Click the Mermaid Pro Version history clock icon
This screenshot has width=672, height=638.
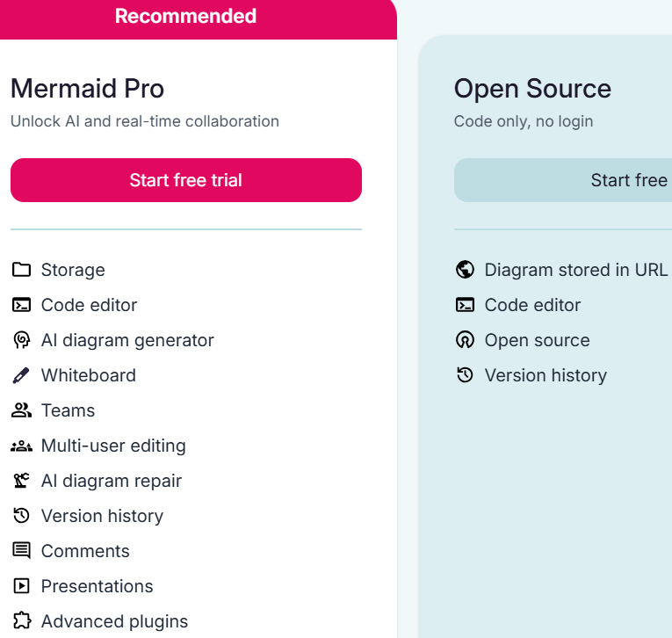[x=21, y=516]
